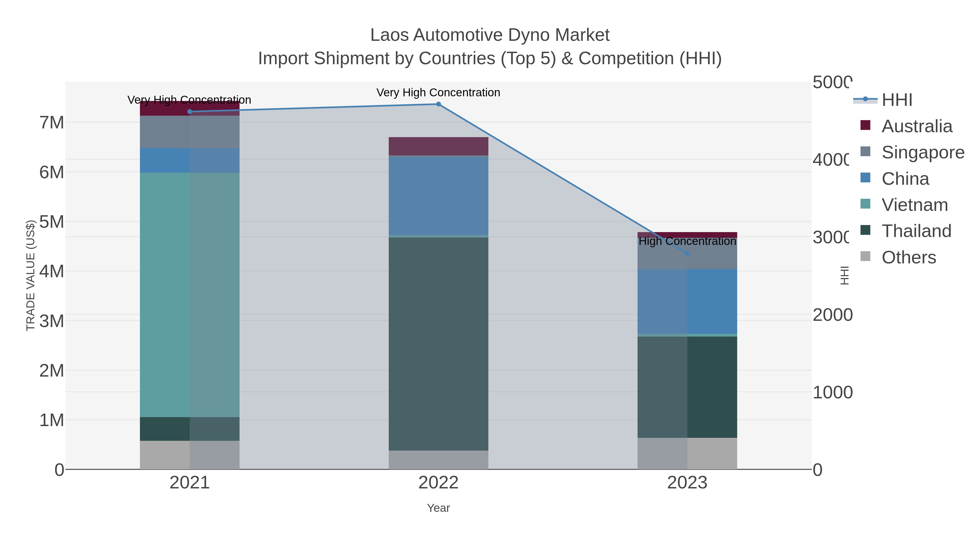Click the 2023 Thailand bar segment

point(687,387)
